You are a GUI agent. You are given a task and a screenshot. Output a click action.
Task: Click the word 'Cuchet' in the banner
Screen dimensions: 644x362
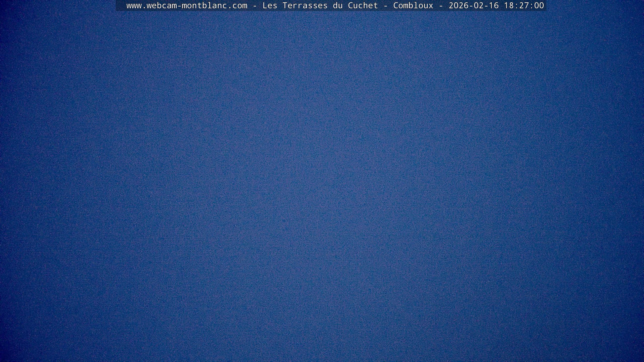pos(363,6)
